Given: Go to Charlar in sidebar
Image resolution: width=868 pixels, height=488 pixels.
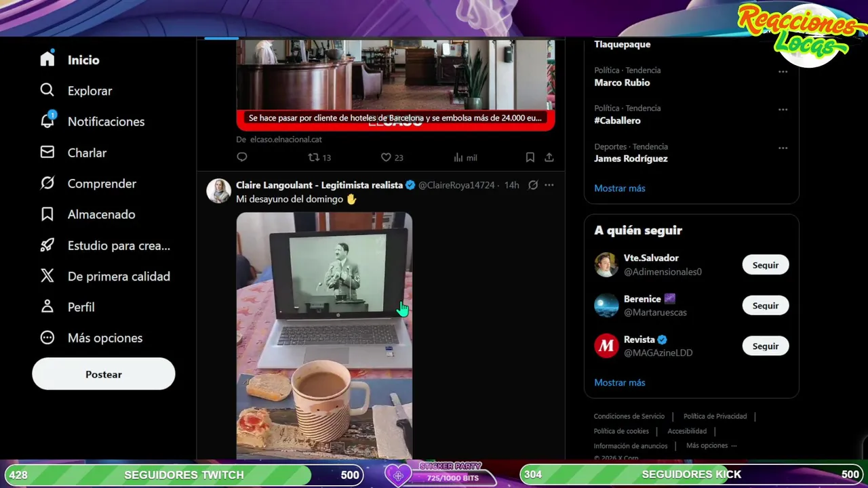Looking at the screenshot, I should tap(87, 152).
